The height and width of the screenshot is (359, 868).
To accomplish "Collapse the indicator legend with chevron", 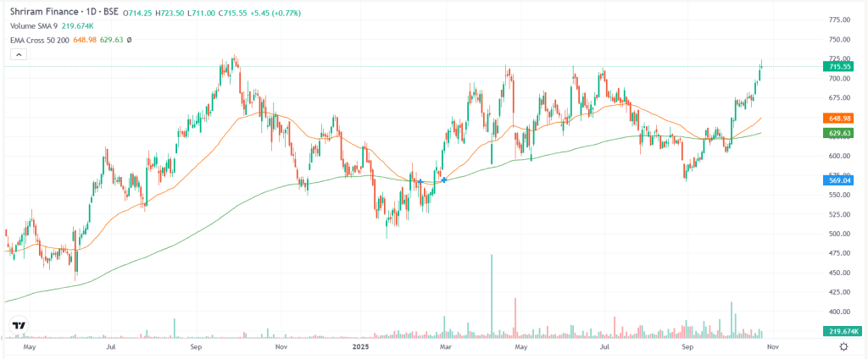I will click(18, 54).
